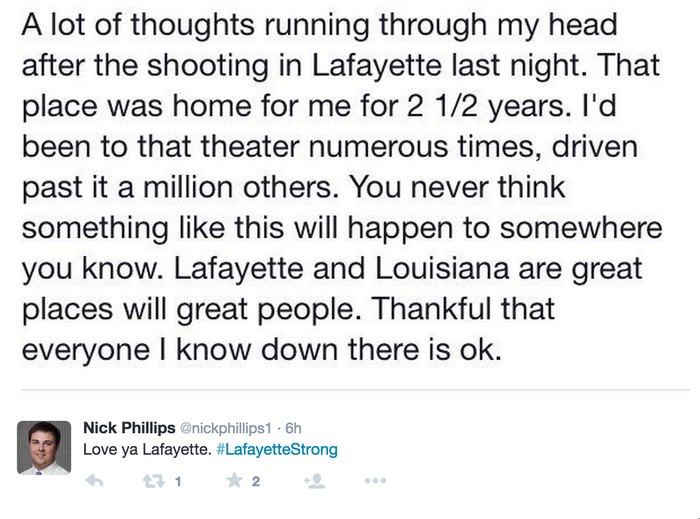Open the tweet permalink via 6h timestamp
This screenshot has width=700, height=519.
[293, 428]
